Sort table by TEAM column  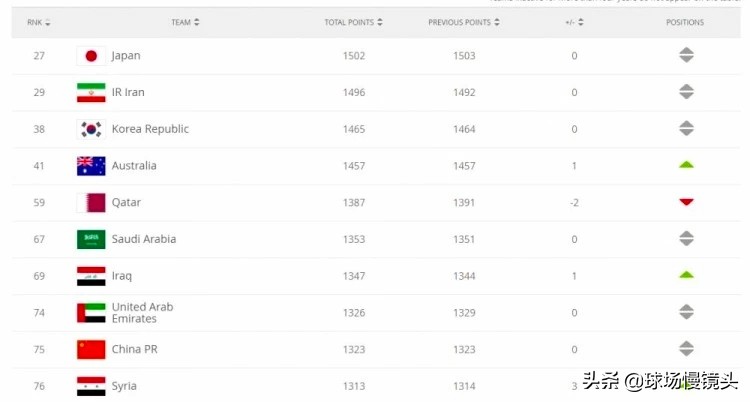click(185, 22)
